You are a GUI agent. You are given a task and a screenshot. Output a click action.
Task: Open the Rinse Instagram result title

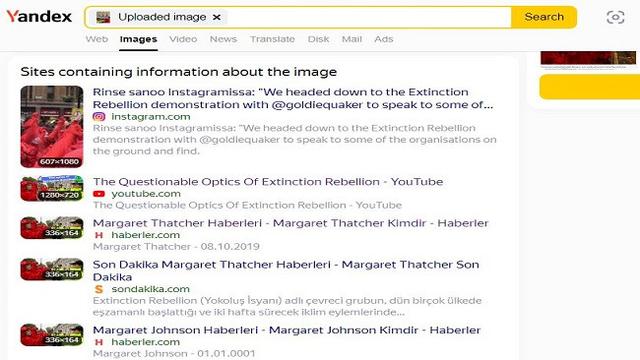pyautogui.click(x=293, y=98)
